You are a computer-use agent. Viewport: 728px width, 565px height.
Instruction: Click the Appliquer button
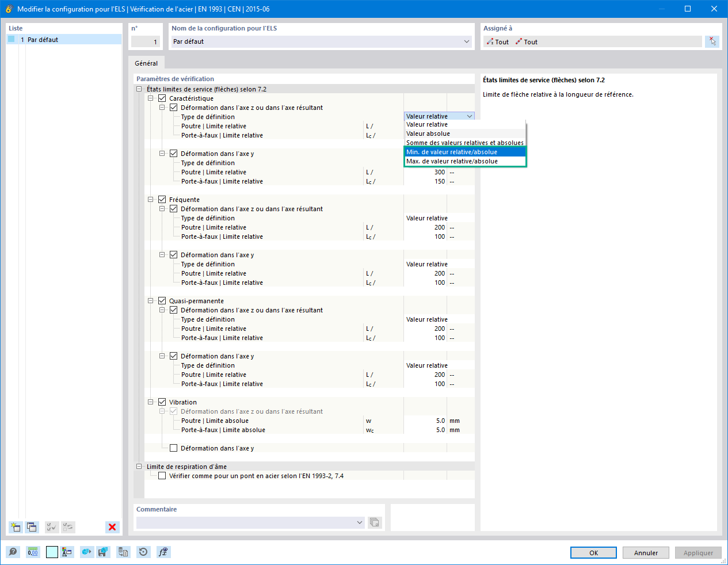pos(698,553)
